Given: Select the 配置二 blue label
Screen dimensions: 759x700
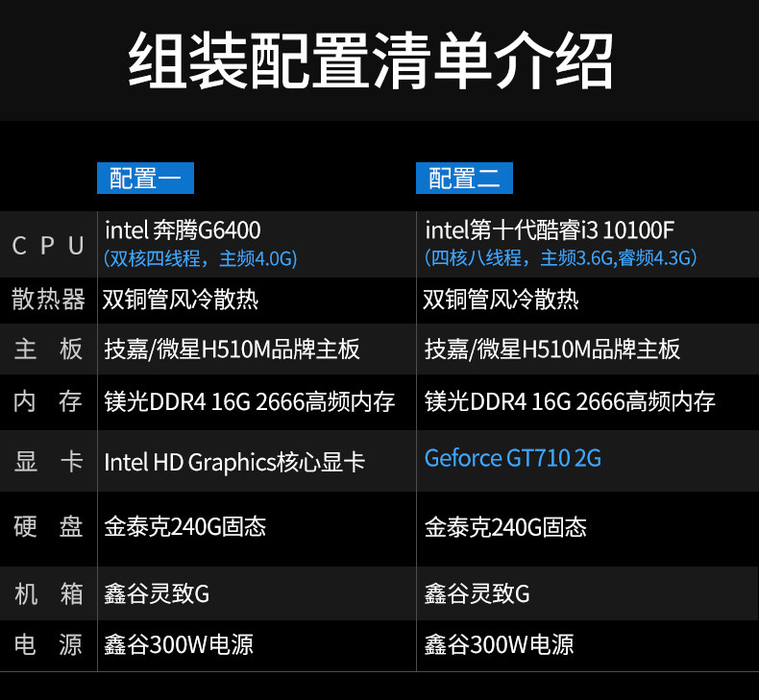Looking at the screenshot, I should (464, 178).
